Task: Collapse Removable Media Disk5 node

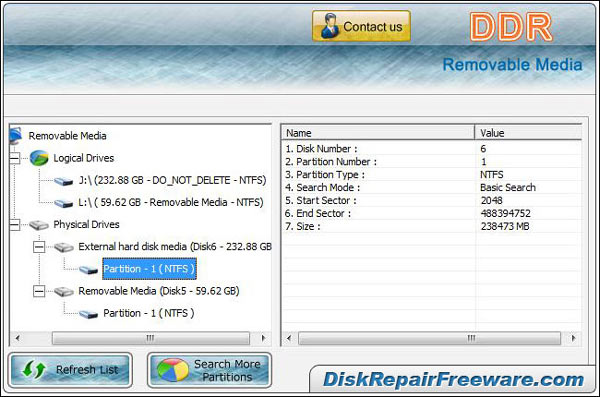Action: point(39,291)
